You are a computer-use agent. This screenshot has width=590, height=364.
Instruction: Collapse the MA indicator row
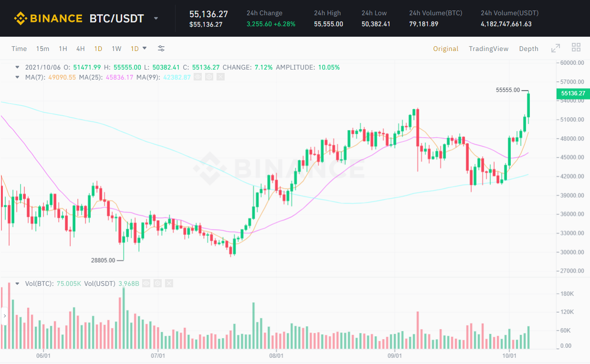click(x=18, y=77)
